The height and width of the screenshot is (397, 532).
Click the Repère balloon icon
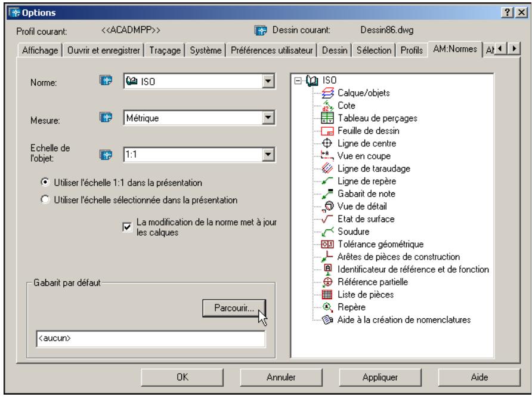coord(327,307)
